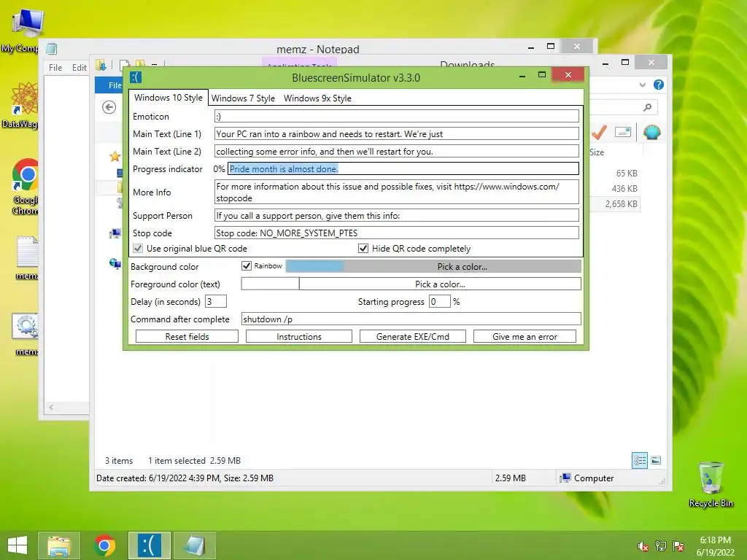Image resolution: width=747 pixels, height=560 pixels.
Task: Click the Support Person field
Action: [396, 216]
